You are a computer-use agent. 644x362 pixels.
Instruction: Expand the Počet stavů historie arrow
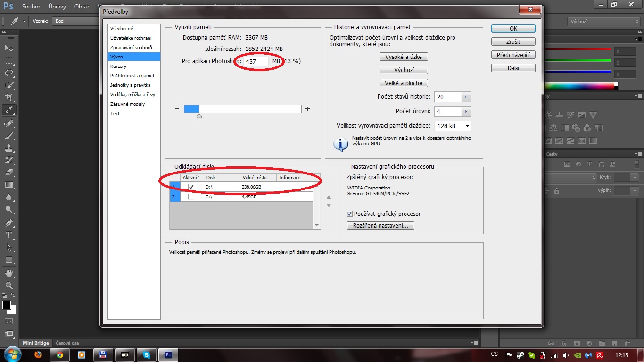[466, 97]
